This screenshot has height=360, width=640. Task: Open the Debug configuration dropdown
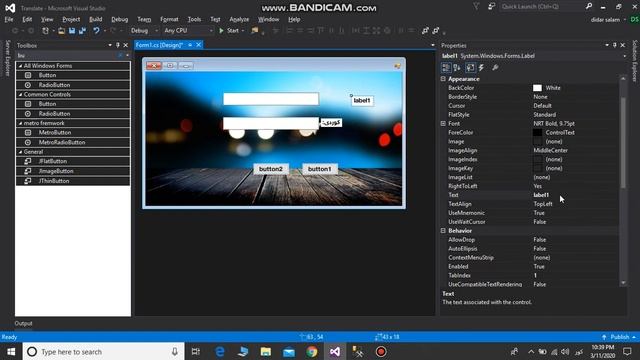click(x=144, y=31)
